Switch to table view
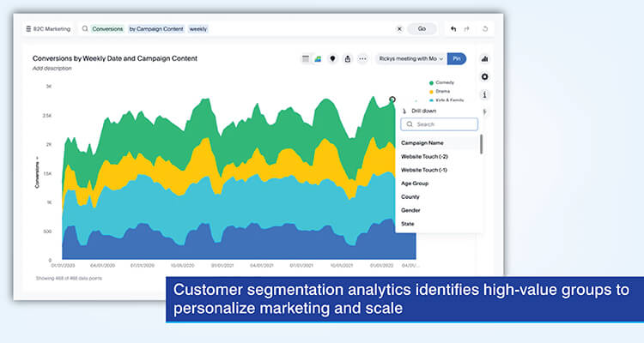 point(306,58)
